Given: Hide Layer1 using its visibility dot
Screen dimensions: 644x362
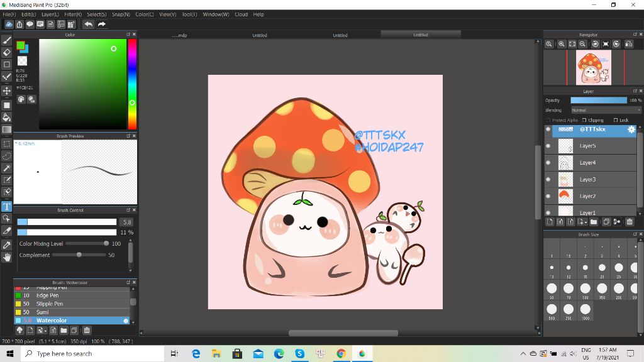Looking at the screenshot, I should point(548,212).
